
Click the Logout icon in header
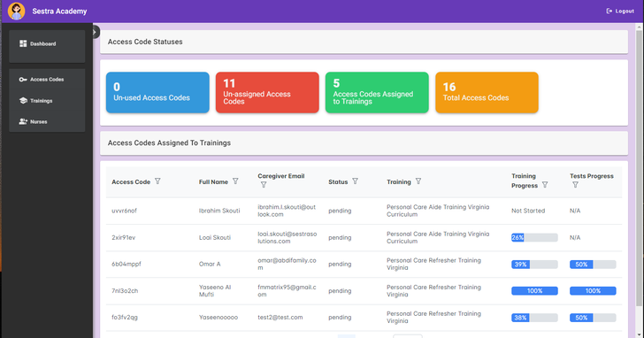[609, 12]
